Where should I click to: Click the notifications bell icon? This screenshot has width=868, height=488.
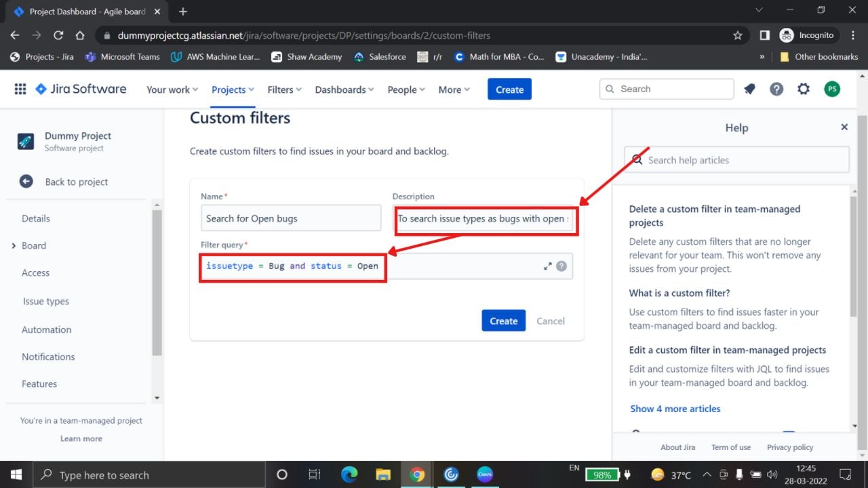coord(749,89)
